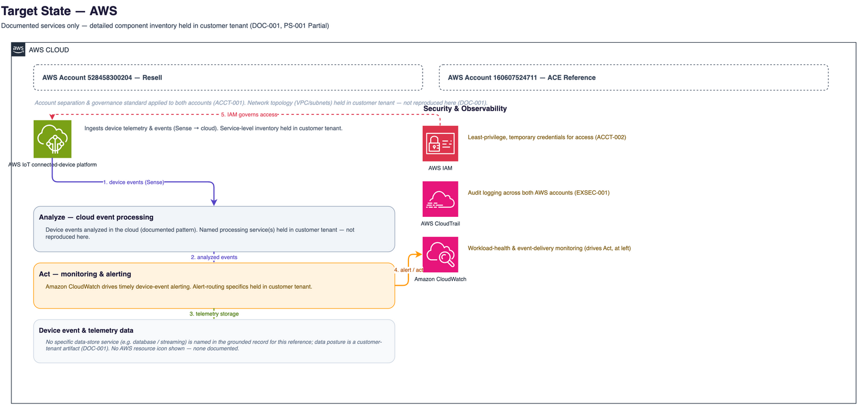Screen dimensions: 868x405
Task: Click the Account separation & governance standard note
Action: 261,102
